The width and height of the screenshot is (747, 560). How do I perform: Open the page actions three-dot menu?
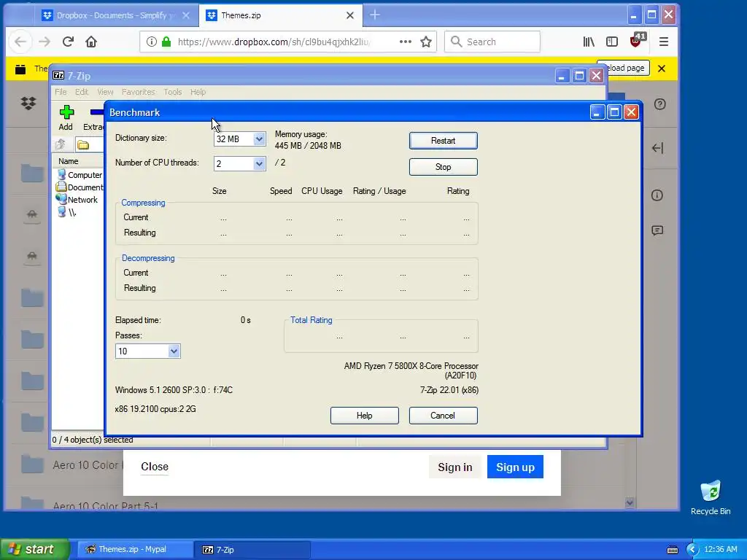click(x=406, y=42)
